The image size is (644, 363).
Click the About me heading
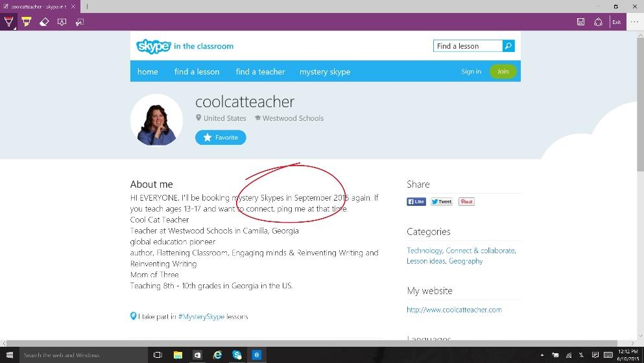pos(152,184)
